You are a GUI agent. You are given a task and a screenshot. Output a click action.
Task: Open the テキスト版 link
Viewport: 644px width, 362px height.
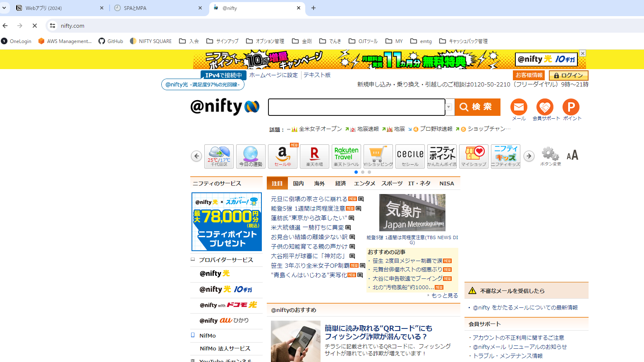pos(317,75)
